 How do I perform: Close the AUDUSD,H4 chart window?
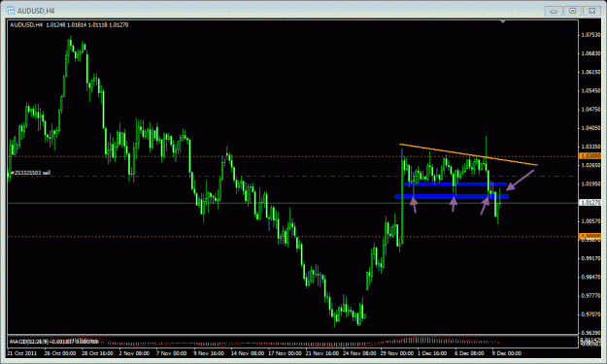(x=591, y=11)
